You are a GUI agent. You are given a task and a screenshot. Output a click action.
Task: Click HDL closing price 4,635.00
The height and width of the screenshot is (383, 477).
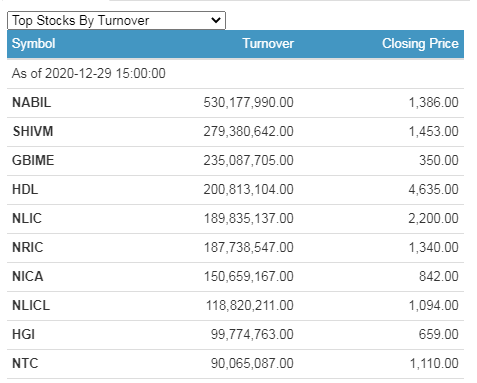coord(434,189)
